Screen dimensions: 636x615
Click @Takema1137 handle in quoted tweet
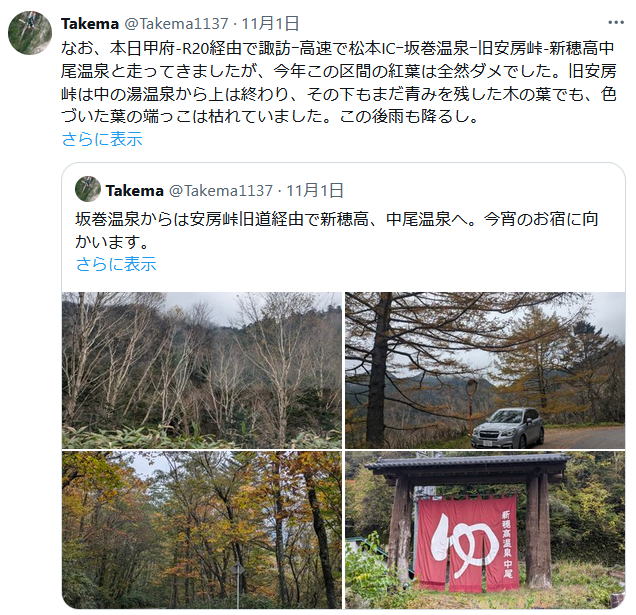coord(221,190)
